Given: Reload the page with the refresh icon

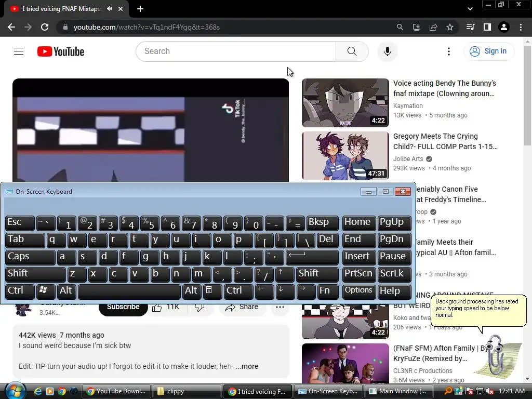Looking at the screenshot, I should pyautogui.click(x=45, y=27).
